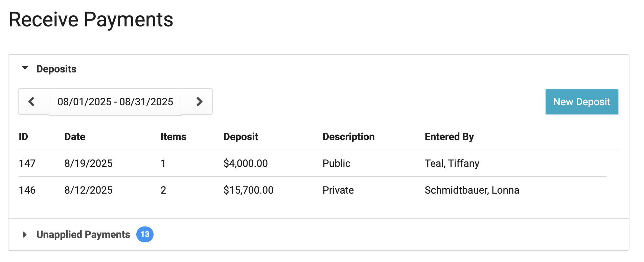Open deposit ID 147
This screenshot has height=262, width=644.
click(x=27, y=163)
